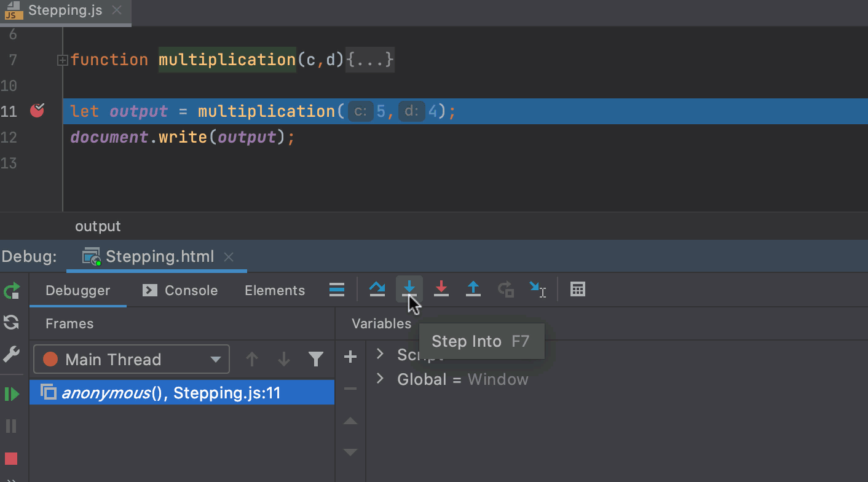Select the next frame down arrow
Image resolution: width=868 pixels, height=482 pixels.
coord(284,359)
